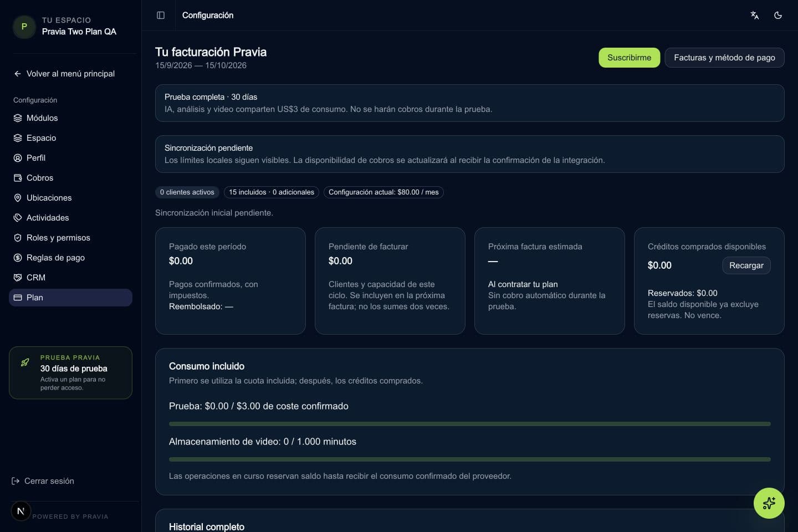Toggle the sidebar panel icon

point(161,15)
